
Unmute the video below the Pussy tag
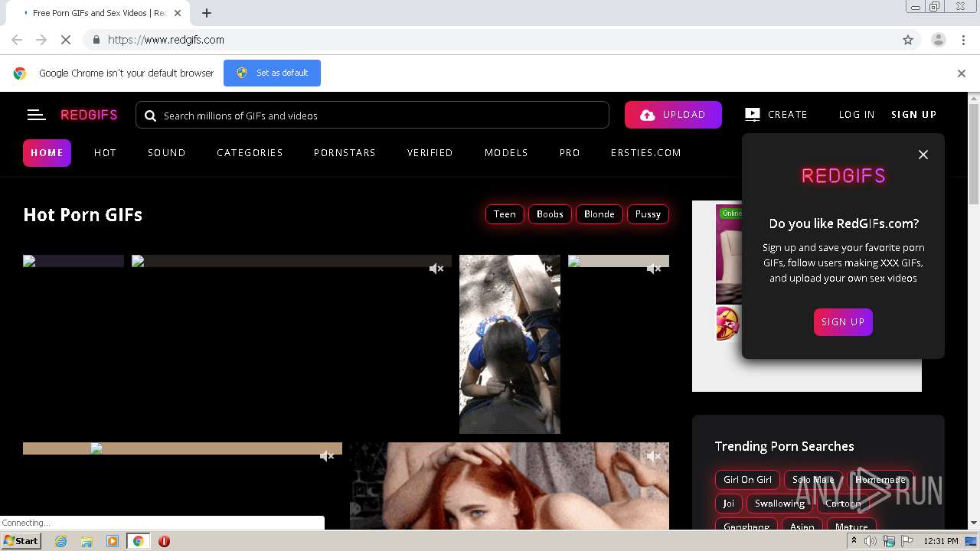(x=654, y=269)
